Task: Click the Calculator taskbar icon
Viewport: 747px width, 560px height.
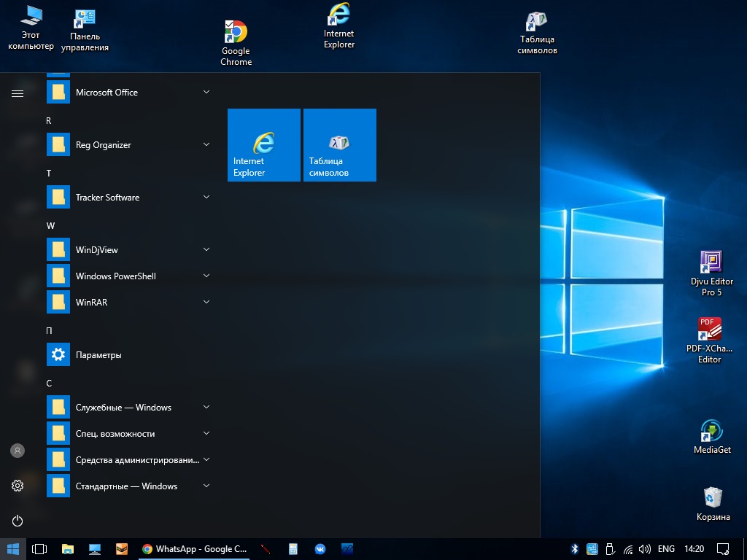Action: tap(293, 549)
